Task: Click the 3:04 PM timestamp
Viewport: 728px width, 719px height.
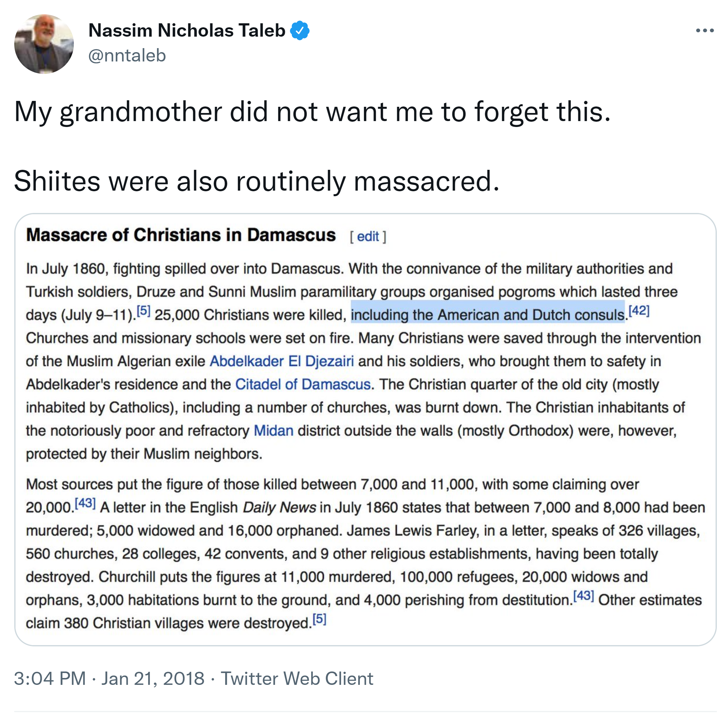Action: (x=50, y=679)
